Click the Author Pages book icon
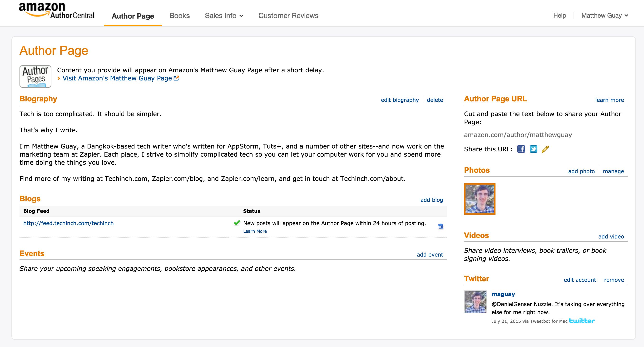Viewport: 644px width, 347px height. pyautogui.click(x=35, y=76)
